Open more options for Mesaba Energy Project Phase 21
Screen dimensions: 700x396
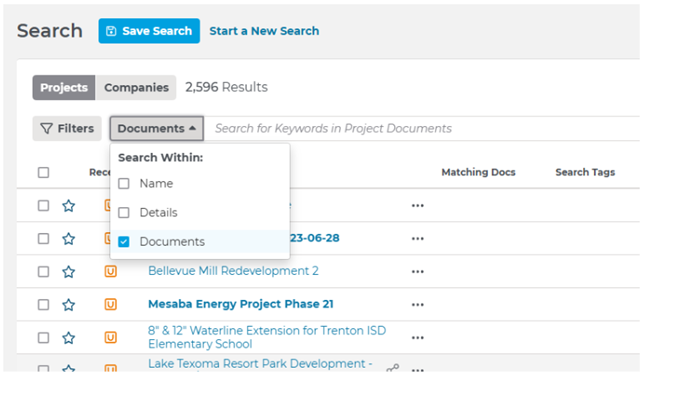(x=418, y=304)
